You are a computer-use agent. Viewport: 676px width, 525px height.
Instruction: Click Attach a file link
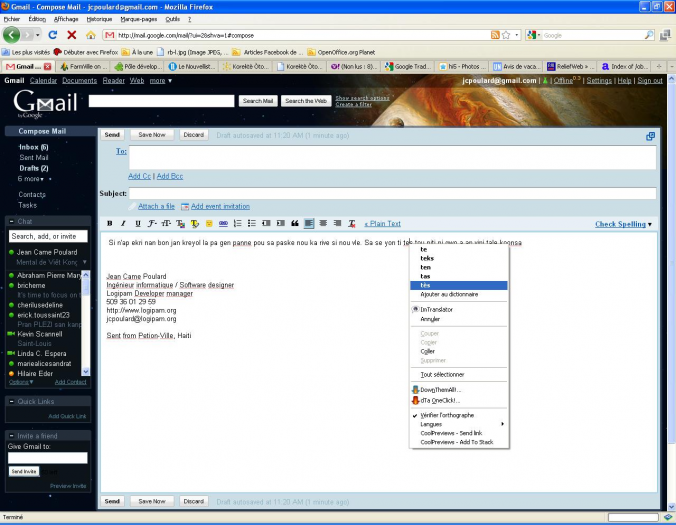[x=156, y=206]
